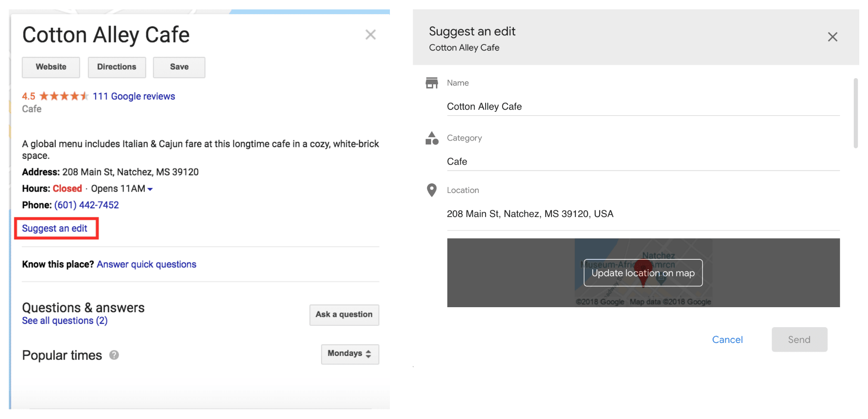Call the phone number (601) 442-7452

(87, 205)
